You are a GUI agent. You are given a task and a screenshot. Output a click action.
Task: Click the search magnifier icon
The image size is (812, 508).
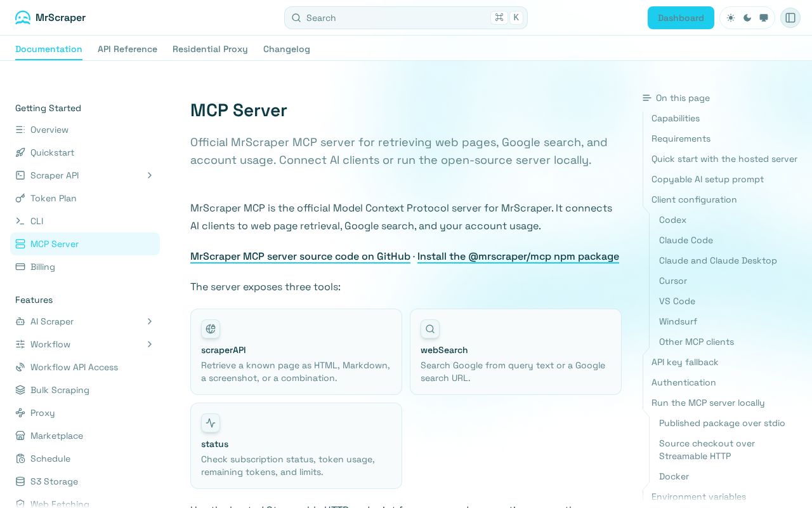296,18
